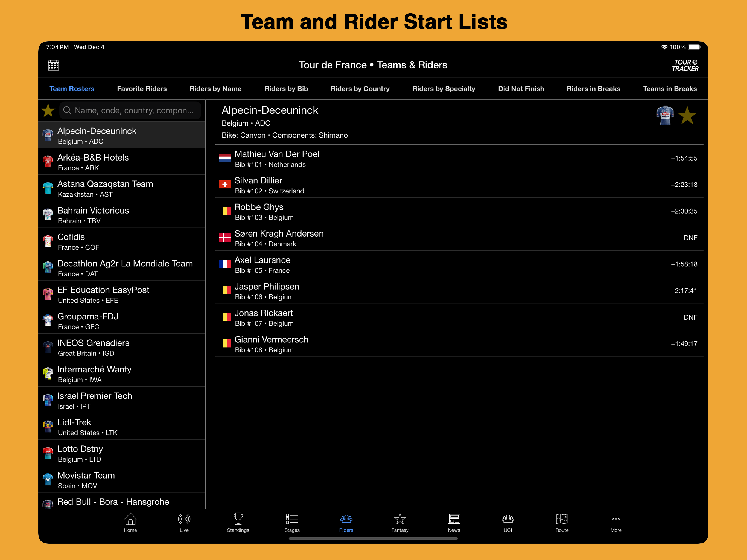Select the Lidl-Trek team
This screenshot has width=747, height=560.
pos(122,427)
